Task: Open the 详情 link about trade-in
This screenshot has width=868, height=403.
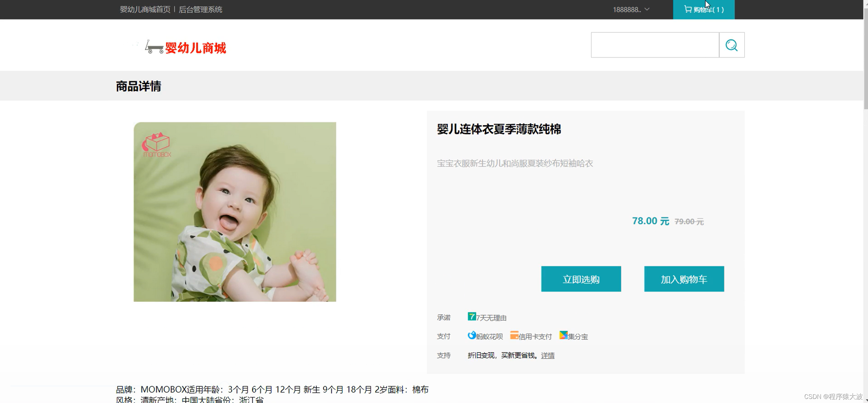Action: (x=548, y=355)
